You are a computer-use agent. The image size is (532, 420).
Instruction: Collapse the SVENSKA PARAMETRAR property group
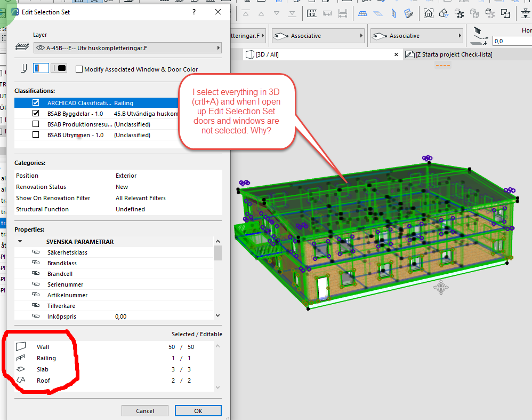(x=20, y=242)
